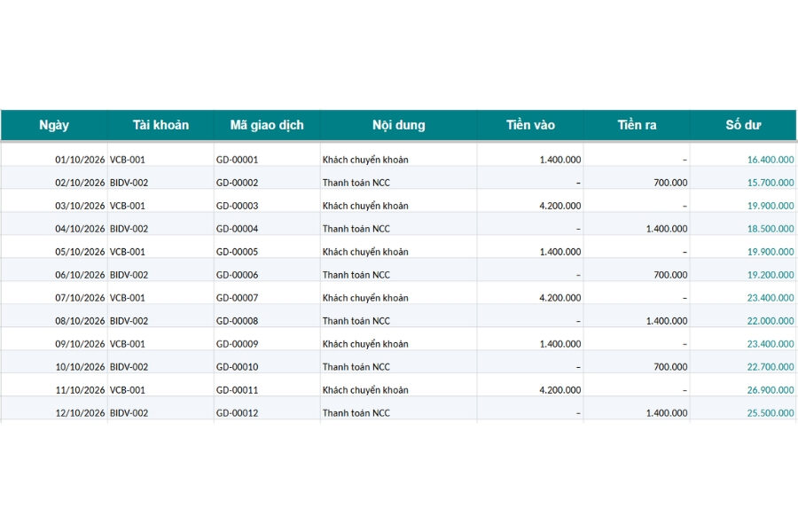
Task: Click balance value 19.200.000
Action: coord(770,274)
